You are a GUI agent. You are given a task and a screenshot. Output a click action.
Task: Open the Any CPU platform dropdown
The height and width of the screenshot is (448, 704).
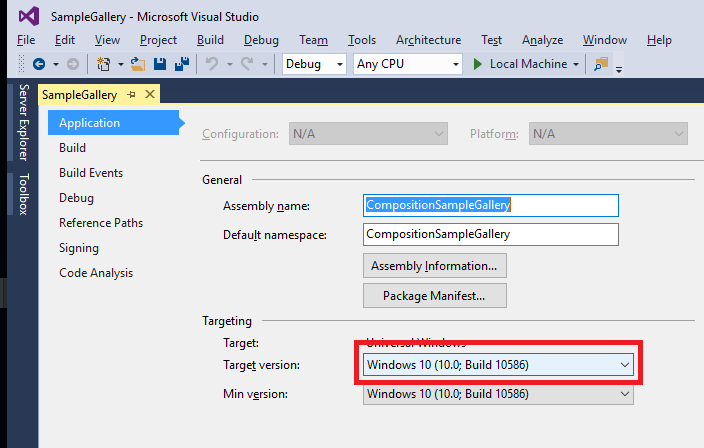tap(408, 64)
